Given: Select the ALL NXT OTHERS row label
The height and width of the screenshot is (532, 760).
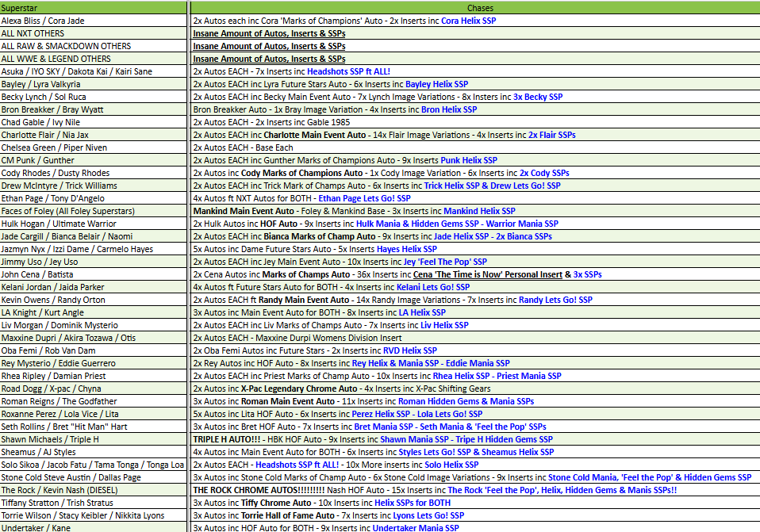Looking at the screenshot, I should (33, 33).
